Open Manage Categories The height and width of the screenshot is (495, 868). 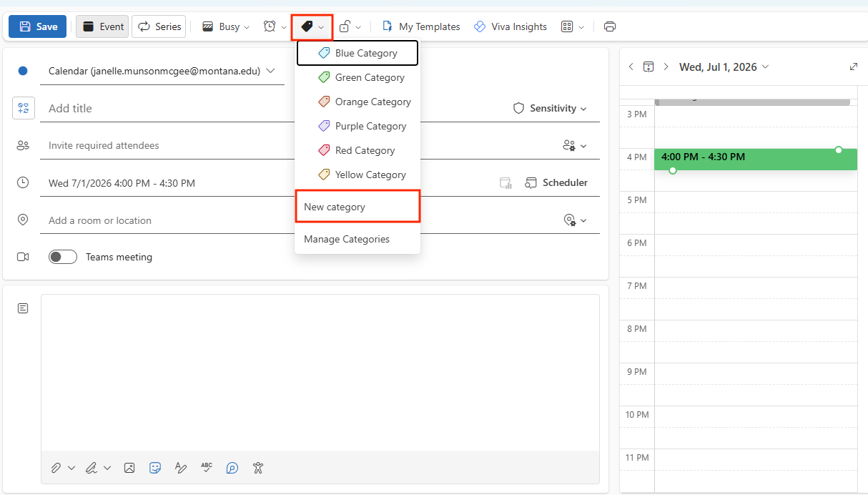(357, 239)
